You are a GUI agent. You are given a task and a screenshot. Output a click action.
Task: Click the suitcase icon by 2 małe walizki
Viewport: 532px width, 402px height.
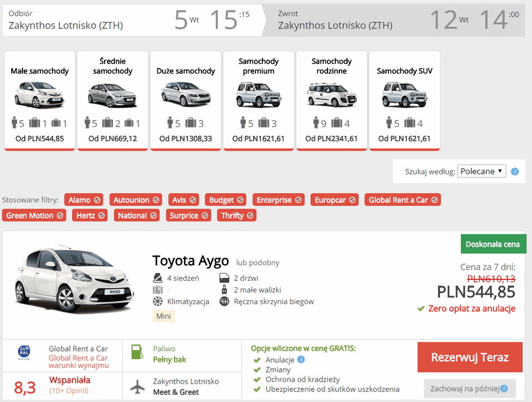pyautogui.click(x=224, y=290)
